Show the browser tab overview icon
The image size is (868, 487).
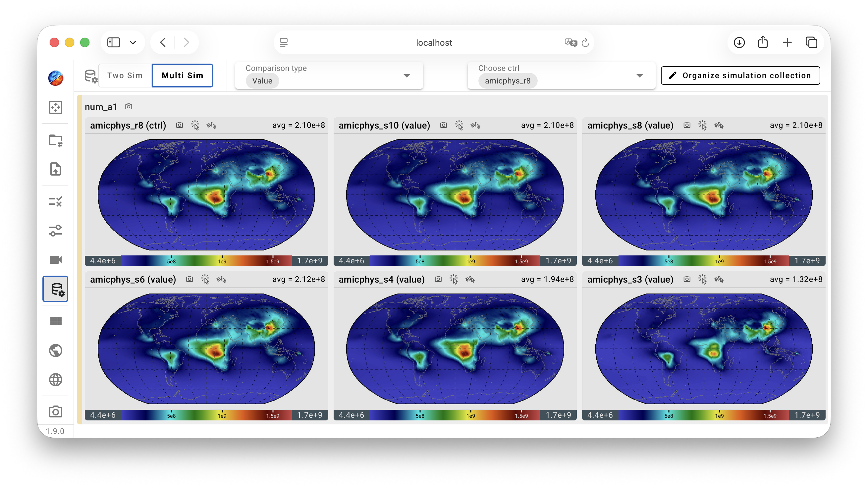pyautogui.click(x=811, y=42)
